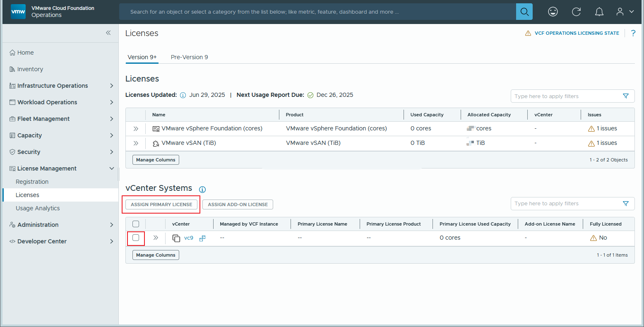Click the refresh icon in header
This screenshot has height=327, width=644.
[x=576, y=12]
